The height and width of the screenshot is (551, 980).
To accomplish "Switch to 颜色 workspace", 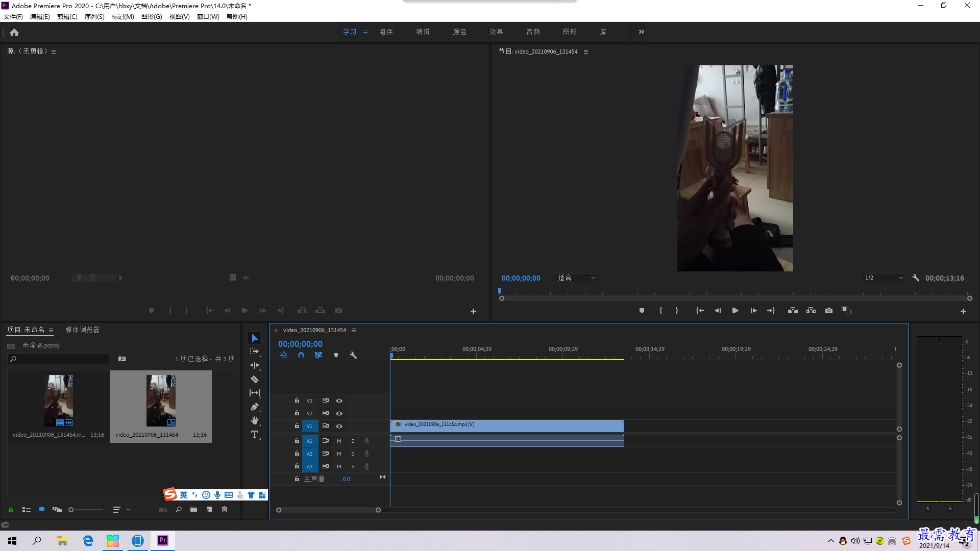I will tap(459, 32).
